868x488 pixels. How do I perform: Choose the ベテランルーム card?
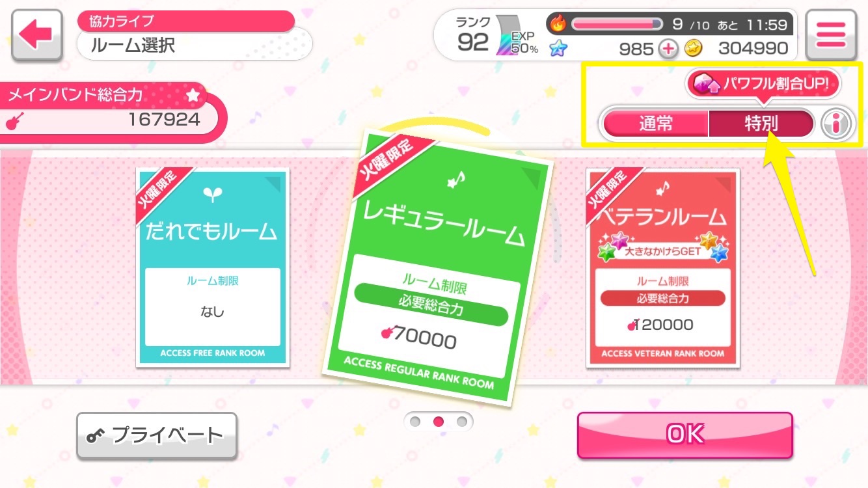pos(662,267)
